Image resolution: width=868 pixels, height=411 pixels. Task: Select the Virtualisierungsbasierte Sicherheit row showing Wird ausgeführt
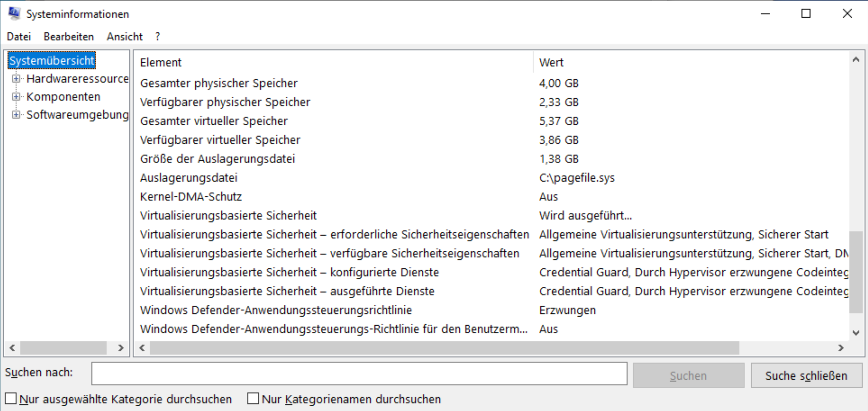[492, 215]
